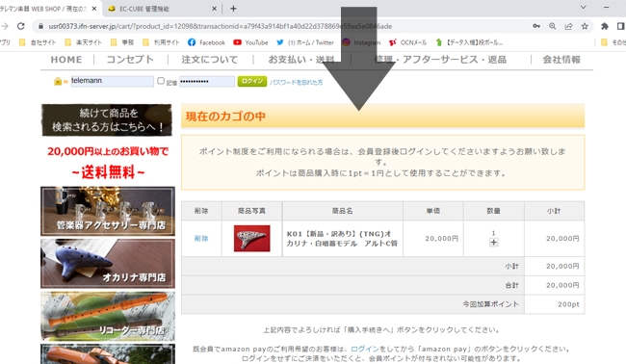Viewport: 626px width, 364px height.
Task: Open a new browser tab with plus
Action: click(x=233, y=9)
